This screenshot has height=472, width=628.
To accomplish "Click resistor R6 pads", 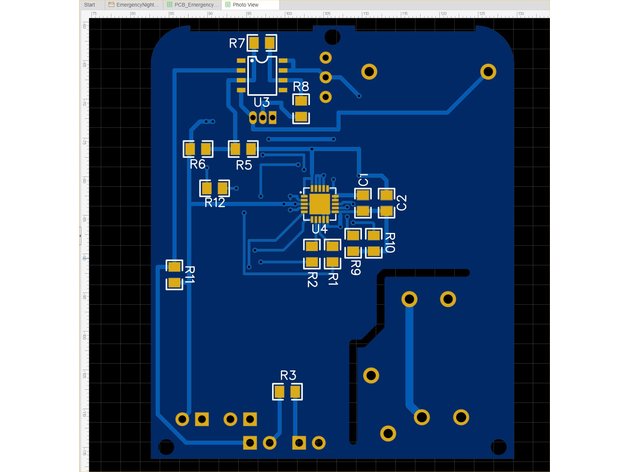I will coord(197,148).
